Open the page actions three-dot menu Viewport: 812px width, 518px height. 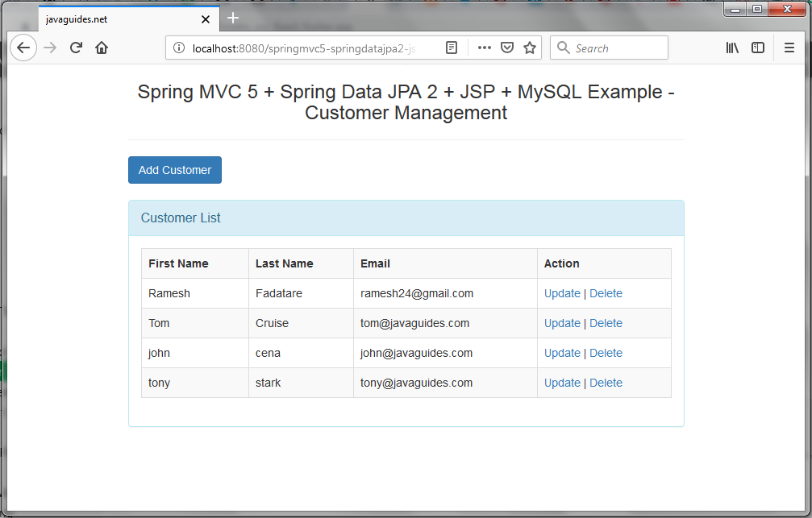tap(484, 48)
